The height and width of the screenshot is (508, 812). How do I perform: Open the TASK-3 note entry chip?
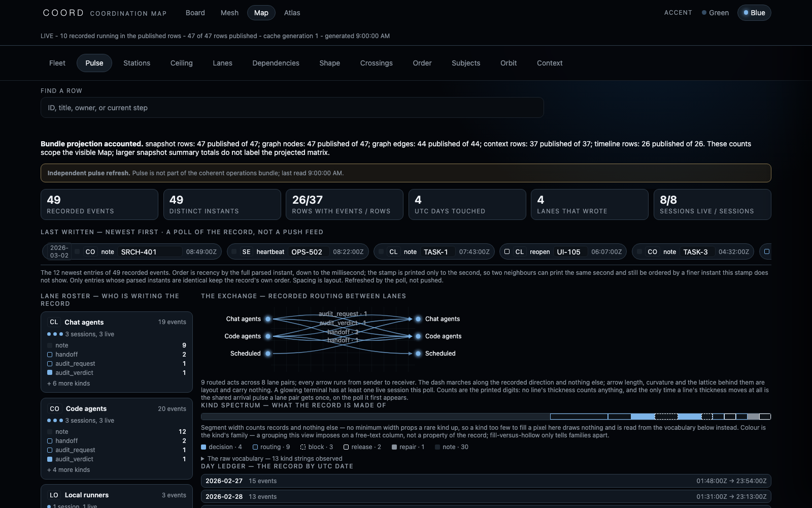pyautogui.click(x=693, y=252)
